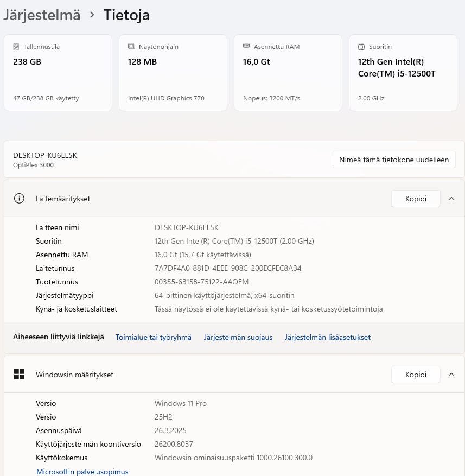
Task: Open the Microsoftin palvelusopimus link
Action: [82, 472]
